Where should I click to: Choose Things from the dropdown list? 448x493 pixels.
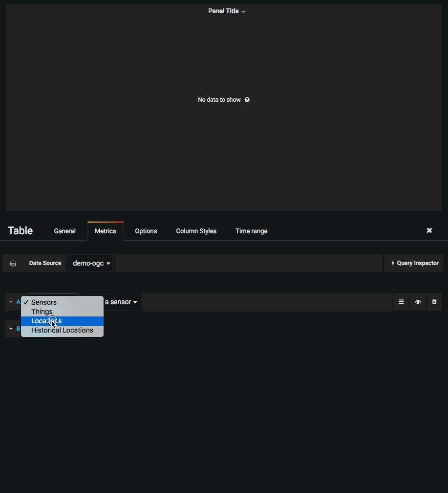point(62,312)
